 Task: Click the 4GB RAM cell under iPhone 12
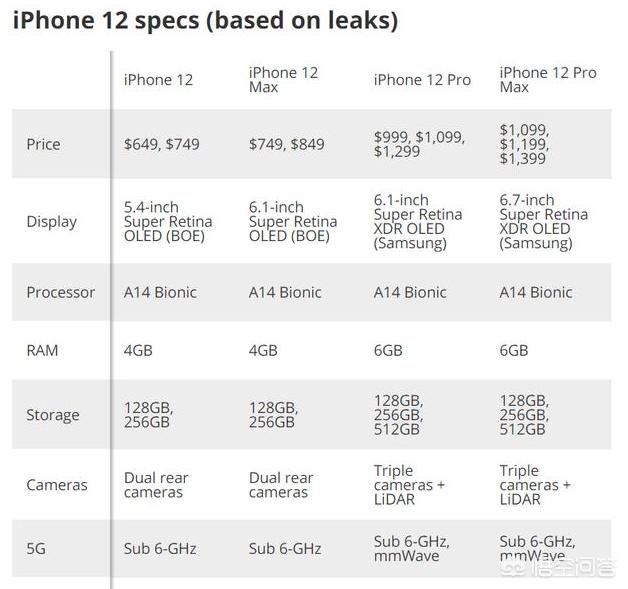[x=140, y=350]
